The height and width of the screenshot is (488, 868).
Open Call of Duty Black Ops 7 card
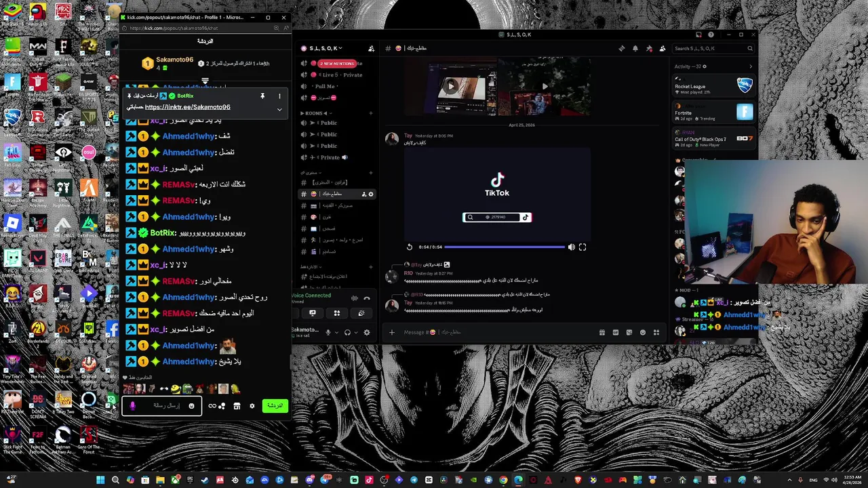pos(713,138)
